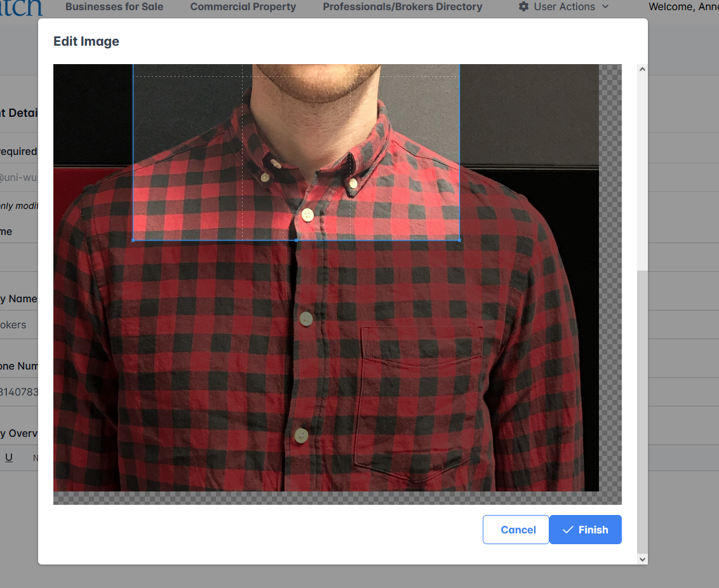Image resolution: width=719 pixels, height=588 pixels.
Task: Select the bottom-center crop edge handle
Action: click(x=297, y=241)
